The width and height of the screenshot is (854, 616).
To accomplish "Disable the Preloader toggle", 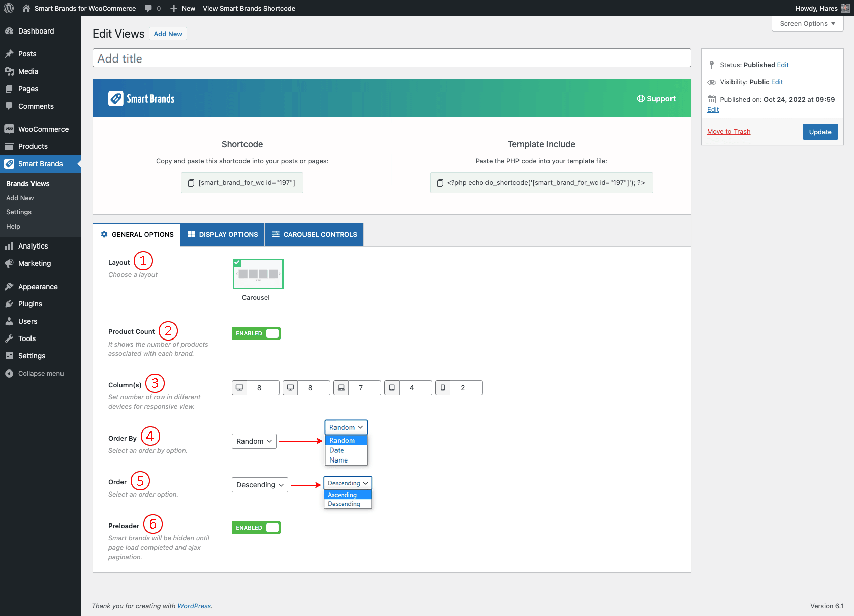I will [x=256, y=528].
